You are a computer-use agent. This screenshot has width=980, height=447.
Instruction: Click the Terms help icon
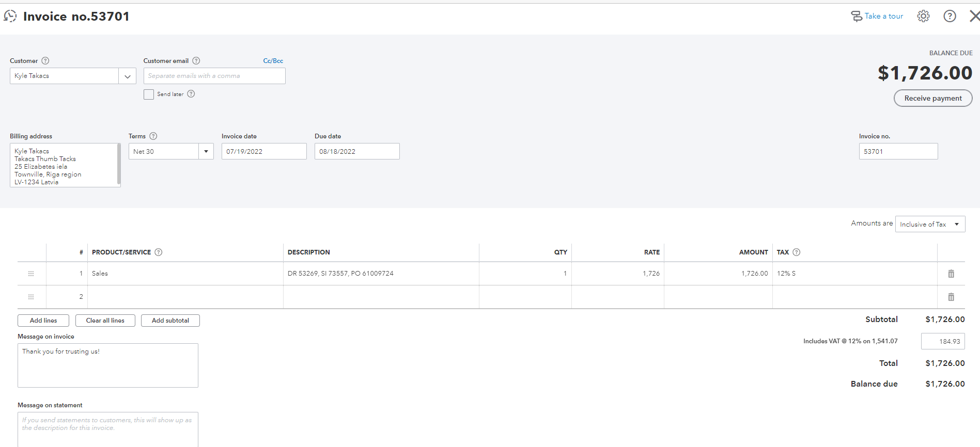tap(153, 136)
